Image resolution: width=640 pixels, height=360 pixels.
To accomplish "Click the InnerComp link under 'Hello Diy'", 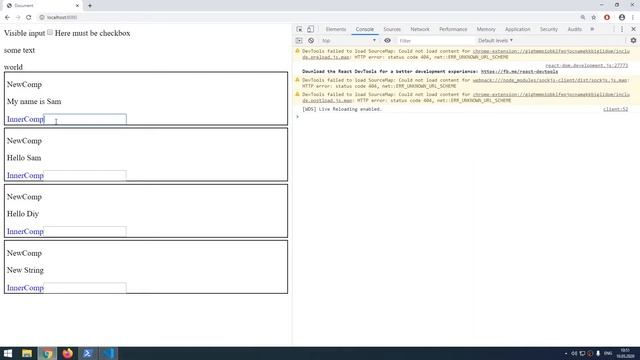I will coord(25,231).
